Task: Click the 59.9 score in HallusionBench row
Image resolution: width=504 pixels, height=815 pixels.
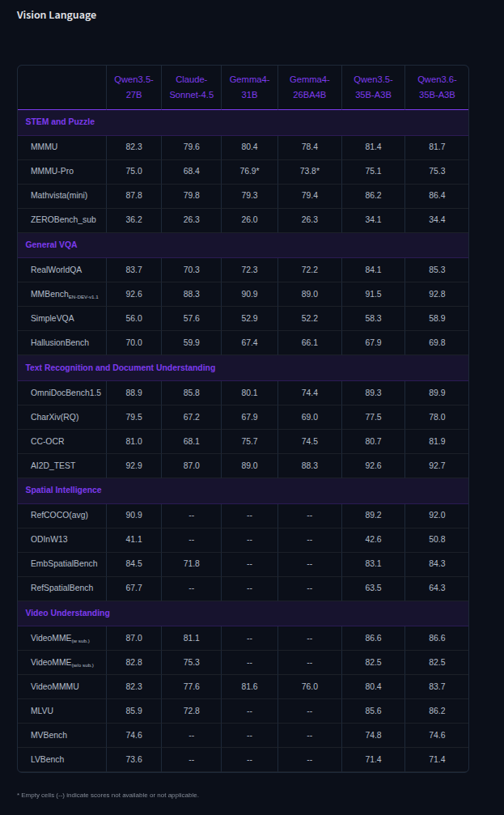Action: point(191,343)
